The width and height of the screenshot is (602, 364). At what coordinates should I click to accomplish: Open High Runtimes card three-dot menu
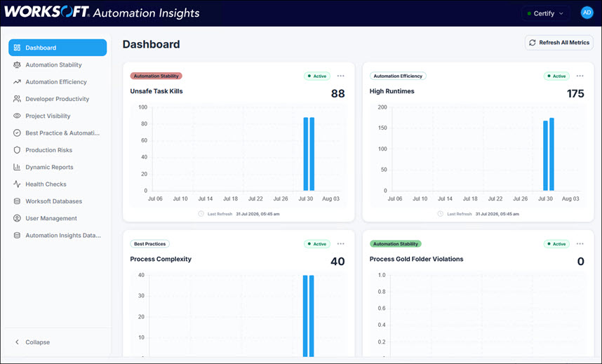coord(580,76)
